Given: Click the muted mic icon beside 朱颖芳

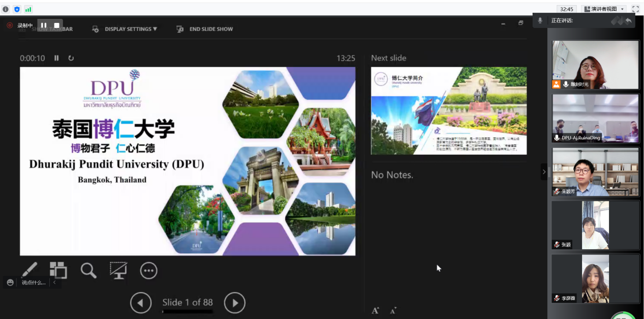Looking at the screenshot, I should pos(557,192).
